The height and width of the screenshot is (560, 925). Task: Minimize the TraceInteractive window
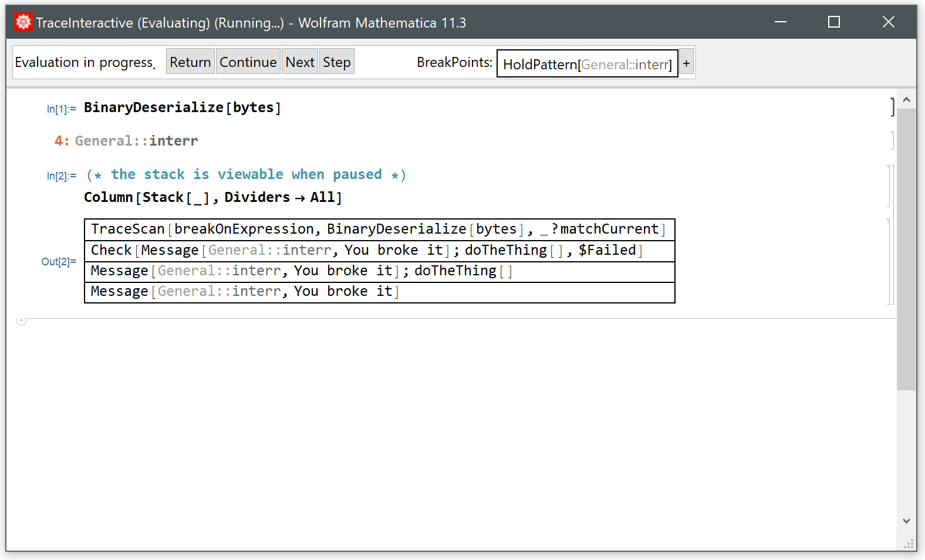pyautogui.click(x=780, y=22)
